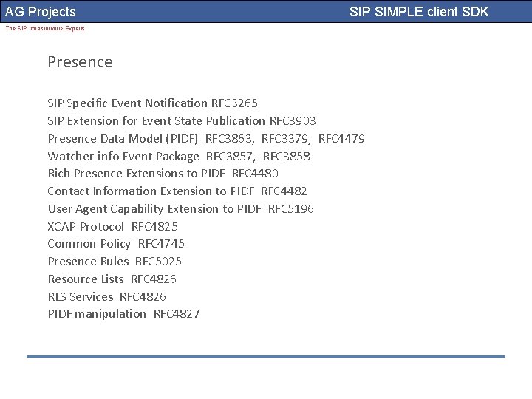This screenshot has height=399, width=532.
Task: Click Presence Rules RFC5025 line
Action: point(115,261)
